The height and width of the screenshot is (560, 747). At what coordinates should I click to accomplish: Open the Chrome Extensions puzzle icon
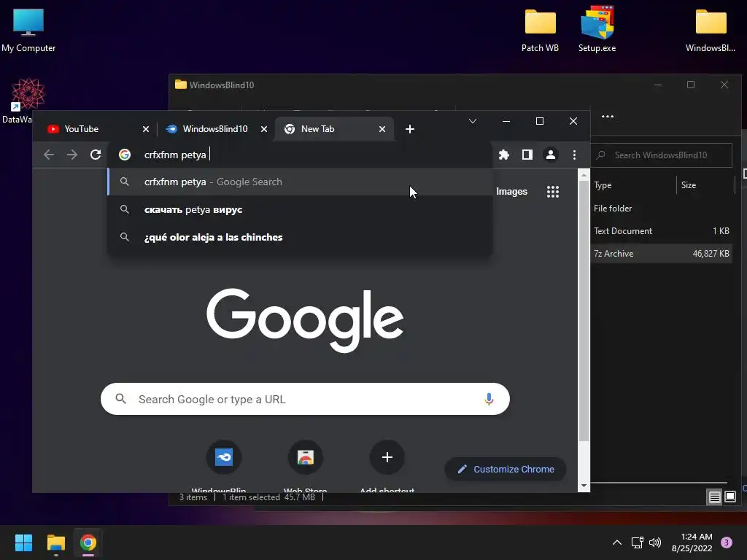point(504,155)
